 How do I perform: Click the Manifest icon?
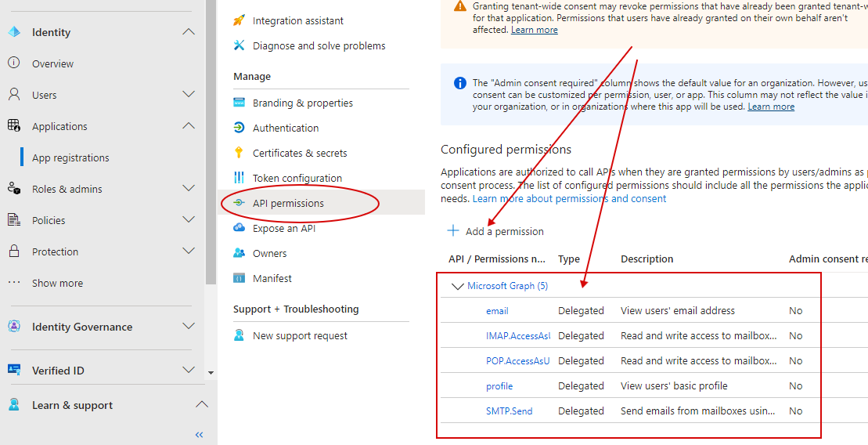[240, 278]
